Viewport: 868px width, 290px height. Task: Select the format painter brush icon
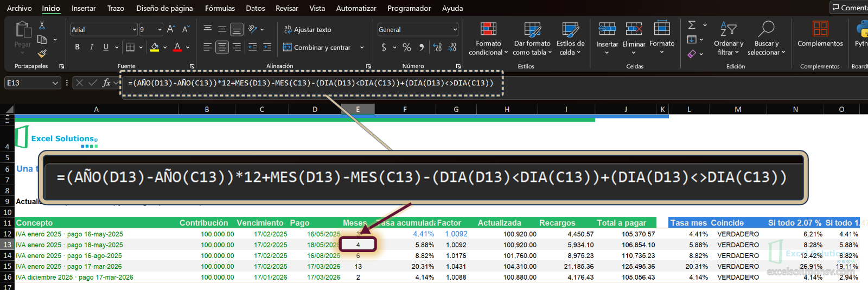coord(42,53)
